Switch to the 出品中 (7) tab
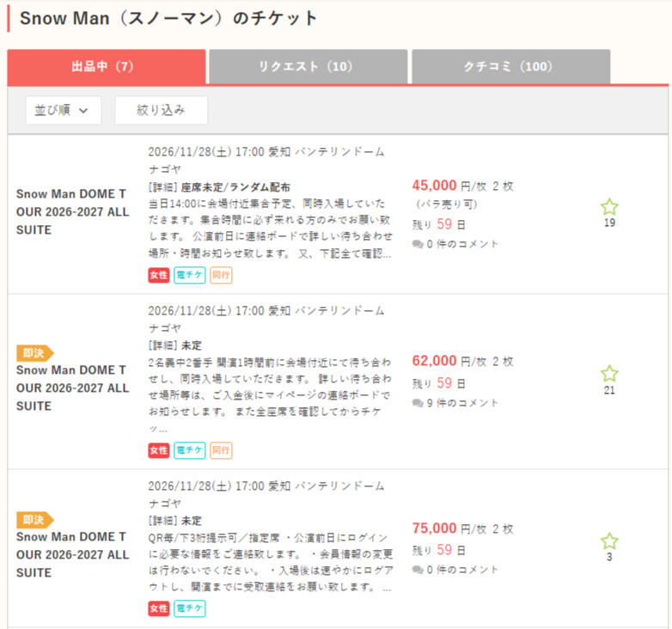 point(107,66)
